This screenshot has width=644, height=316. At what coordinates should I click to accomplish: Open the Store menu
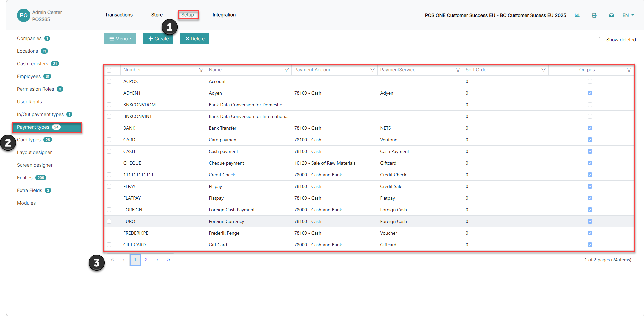pos(157,15)
